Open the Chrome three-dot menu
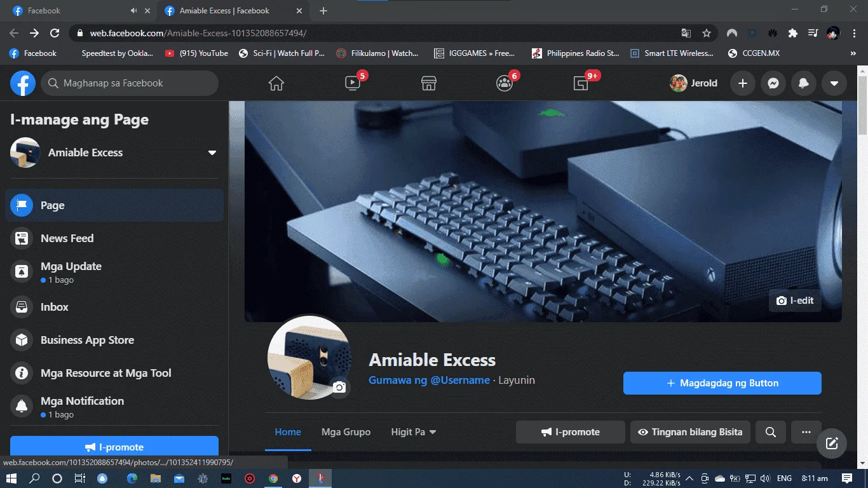Viewport: 868px width, 488px height. (853, 33)
